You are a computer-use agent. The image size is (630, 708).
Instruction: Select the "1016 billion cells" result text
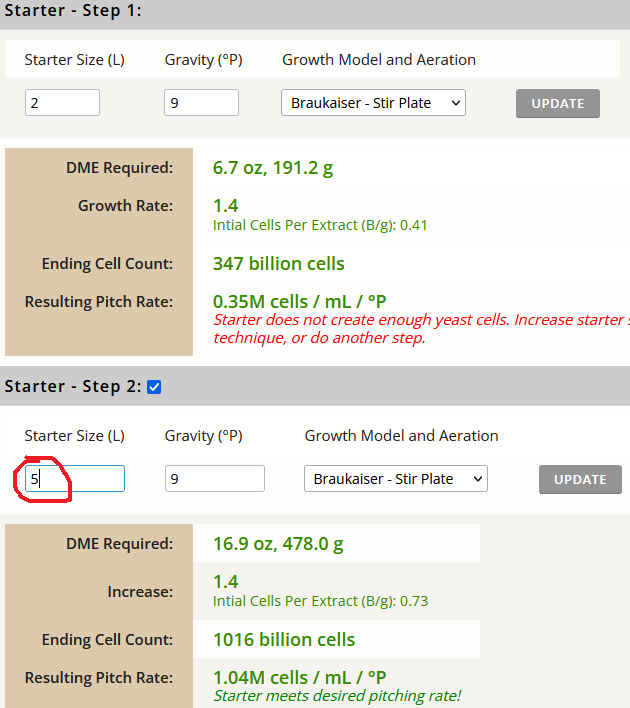point(284,639)
